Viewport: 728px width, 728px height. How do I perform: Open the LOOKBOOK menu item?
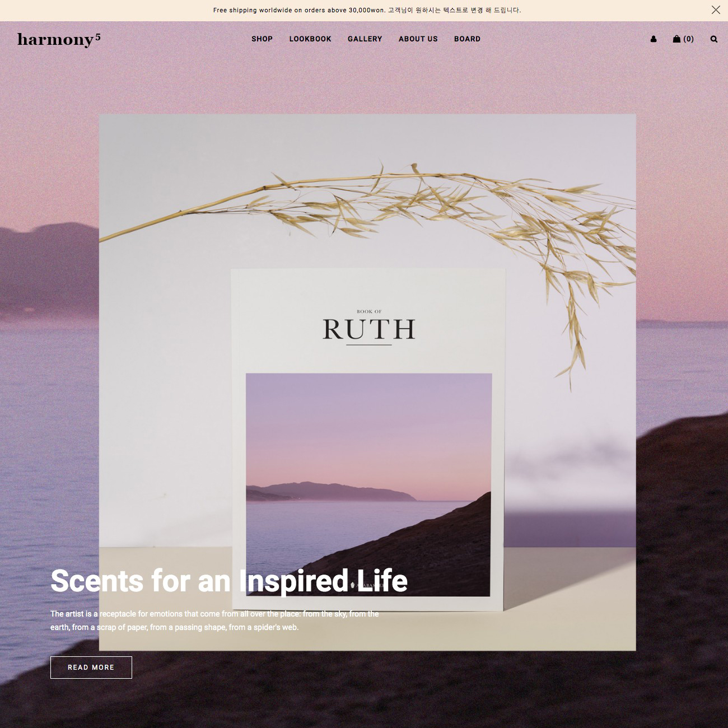310,39
